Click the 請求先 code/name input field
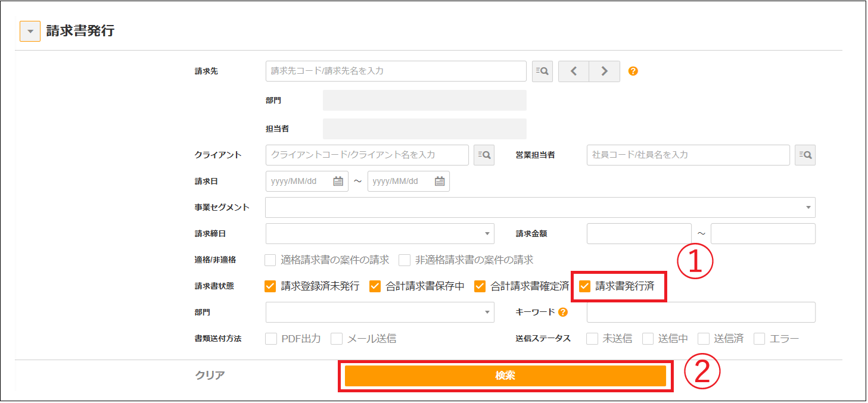 396,71
